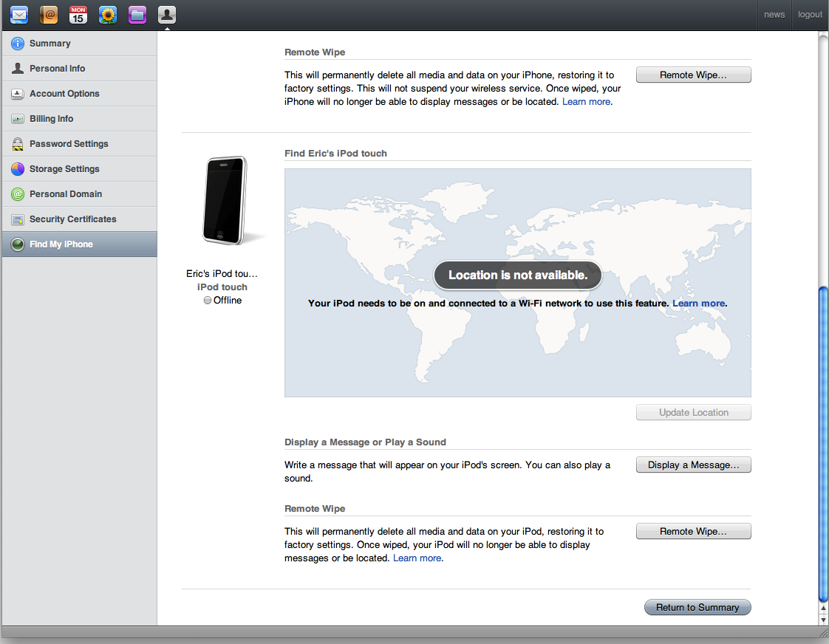829x644 pixels.
Task: Click the iPod Remote Wipe button
Action: pyautogui.click(x=693, y=532)
